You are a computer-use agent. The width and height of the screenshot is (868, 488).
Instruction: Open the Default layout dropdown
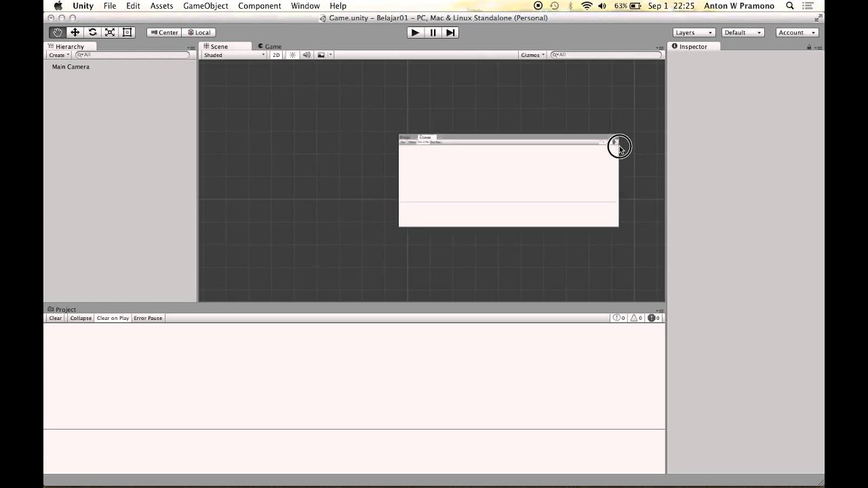tap(743, 33)
